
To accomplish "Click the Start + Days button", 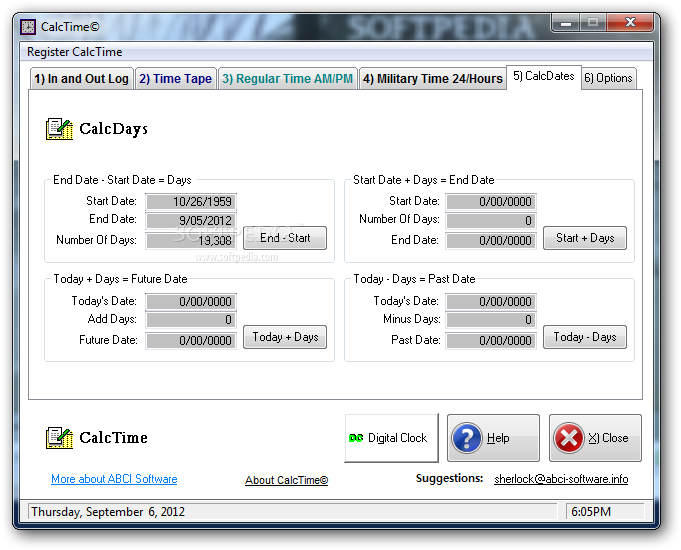I will (585, 238).
